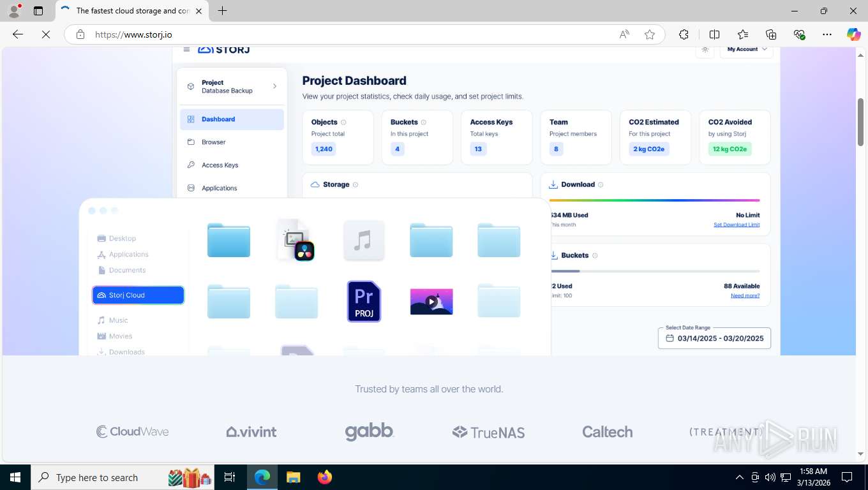Click the info icon next to Download

click(x=601, y=185)
